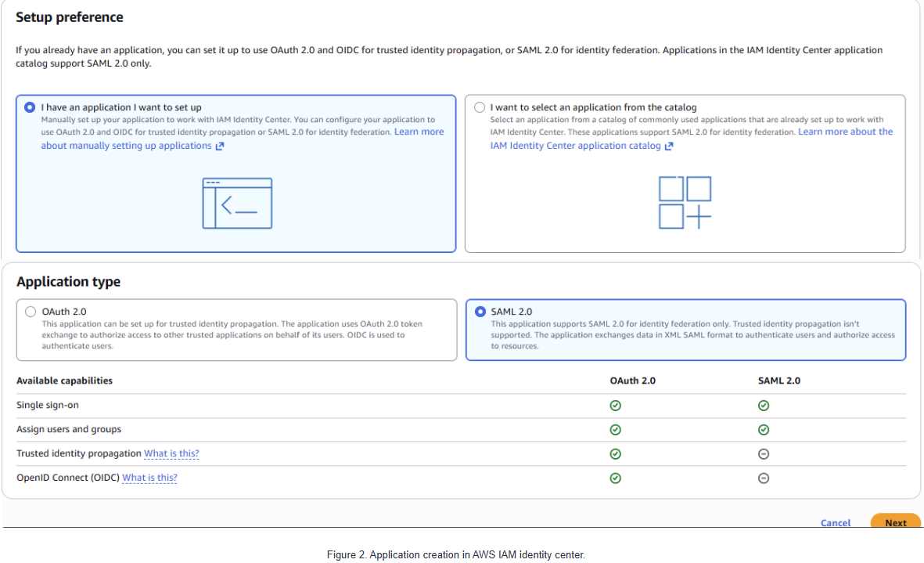This screenshot has height=563, width=924.
Task: Click external link icon after application catalog link
Action: [x=669, y=146]
